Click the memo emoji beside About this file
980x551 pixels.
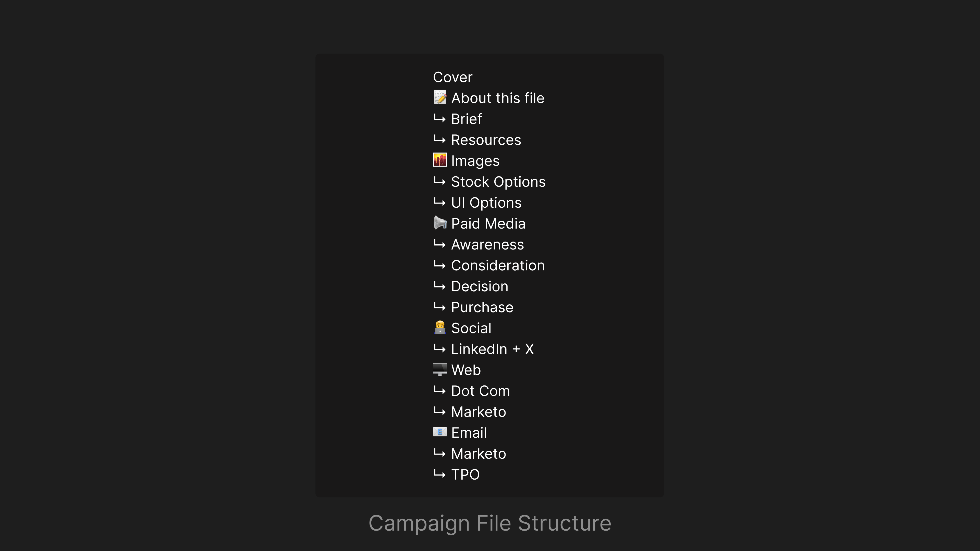click(440, 98)
